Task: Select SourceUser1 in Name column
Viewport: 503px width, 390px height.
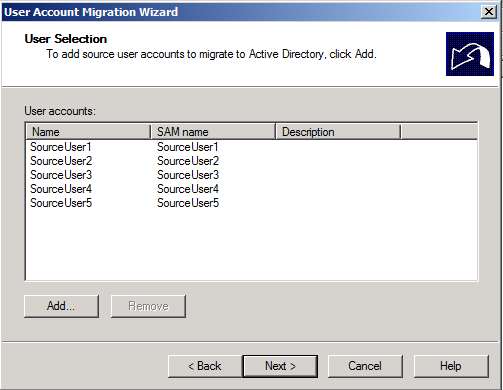Action: (61, 147)
